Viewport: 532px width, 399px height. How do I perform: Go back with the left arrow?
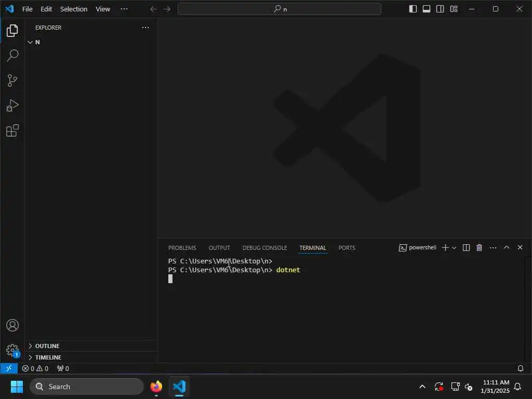click(153, 9)
